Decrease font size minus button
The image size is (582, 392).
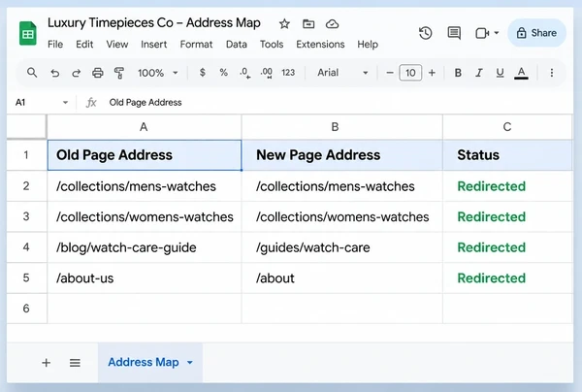[x=389, y=73]
